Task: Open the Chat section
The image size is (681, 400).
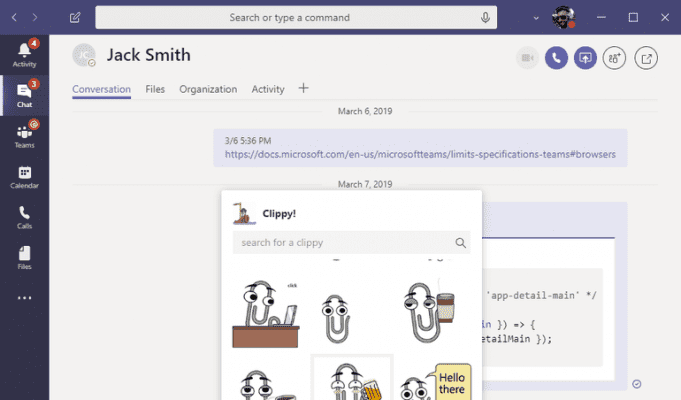Action: [24, 95]
